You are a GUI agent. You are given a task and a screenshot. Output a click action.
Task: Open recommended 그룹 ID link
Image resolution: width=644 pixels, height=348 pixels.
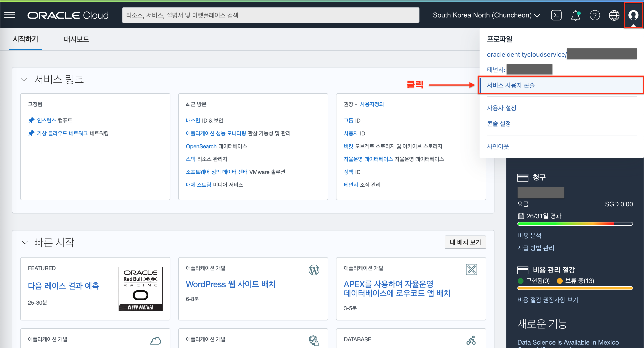[349, 120]
